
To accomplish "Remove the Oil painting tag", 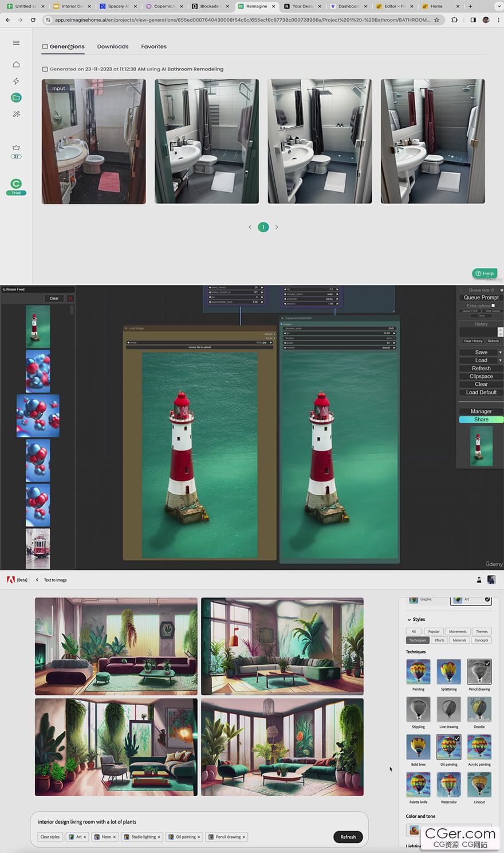I will 199,837.
